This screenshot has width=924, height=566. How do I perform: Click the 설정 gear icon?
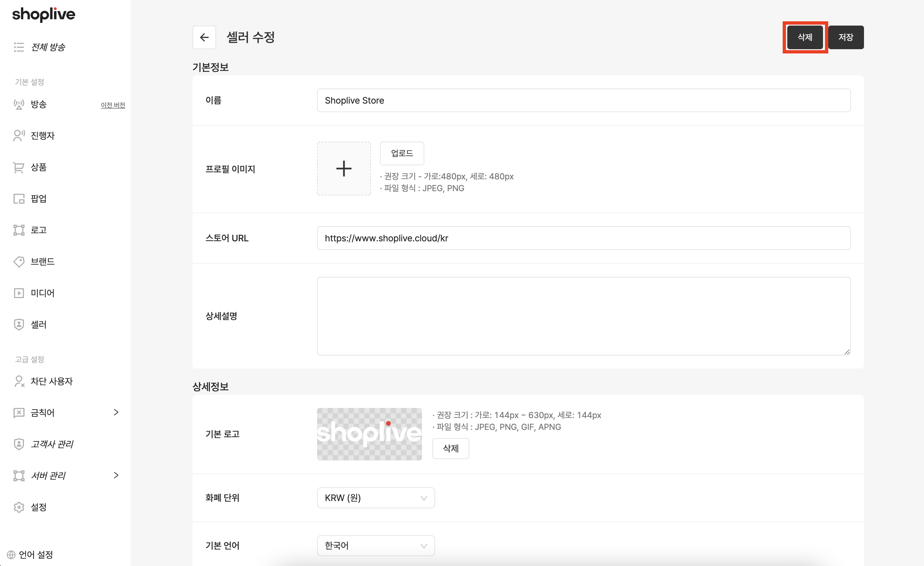coord(19,507)
